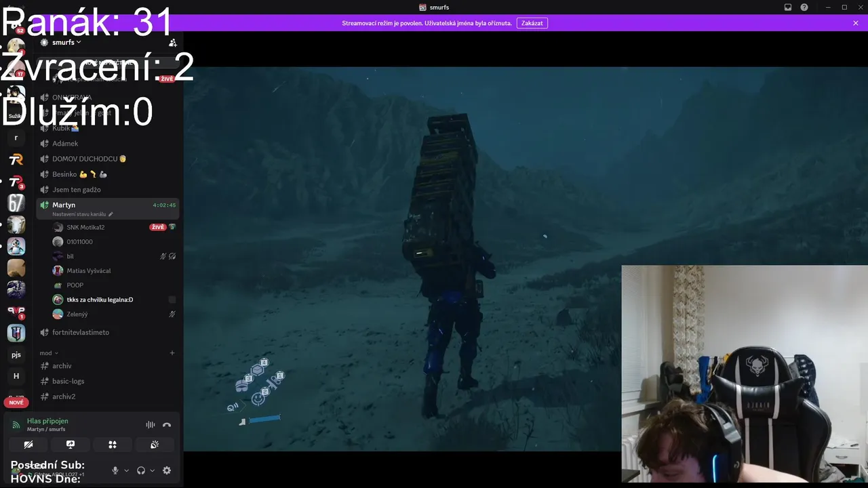Open the inbox icon in title bar
Viewport: 868px width, 488px height.
click(x=788, y=7)
